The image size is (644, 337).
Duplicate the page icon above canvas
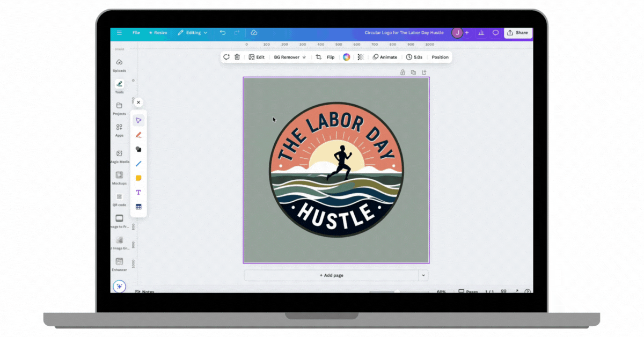[x=413, y=72]
